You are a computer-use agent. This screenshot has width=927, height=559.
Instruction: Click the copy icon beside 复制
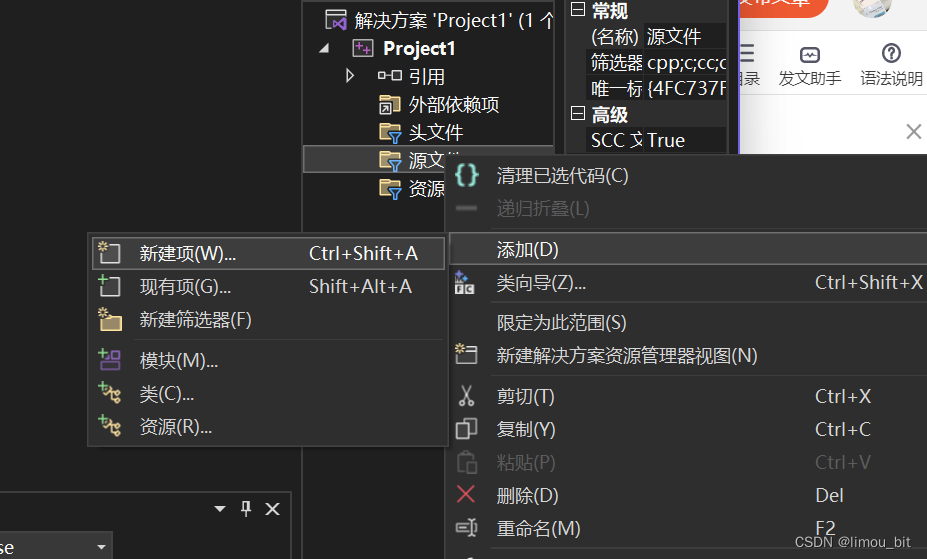click(466, 429)
